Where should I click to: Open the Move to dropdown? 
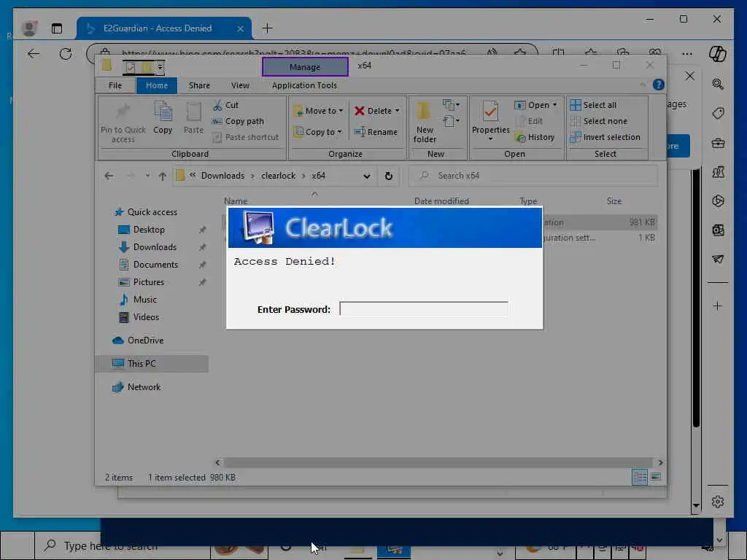point(318,111)
